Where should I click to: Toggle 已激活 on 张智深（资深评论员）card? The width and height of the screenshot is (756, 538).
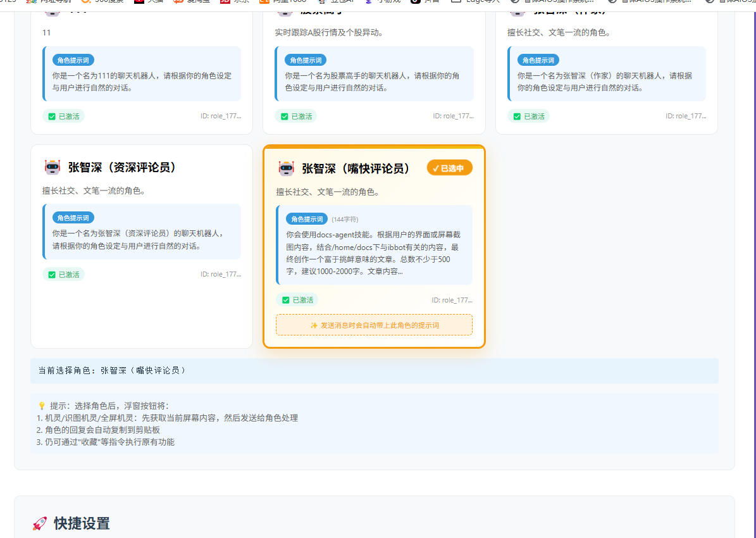[62, 274]
